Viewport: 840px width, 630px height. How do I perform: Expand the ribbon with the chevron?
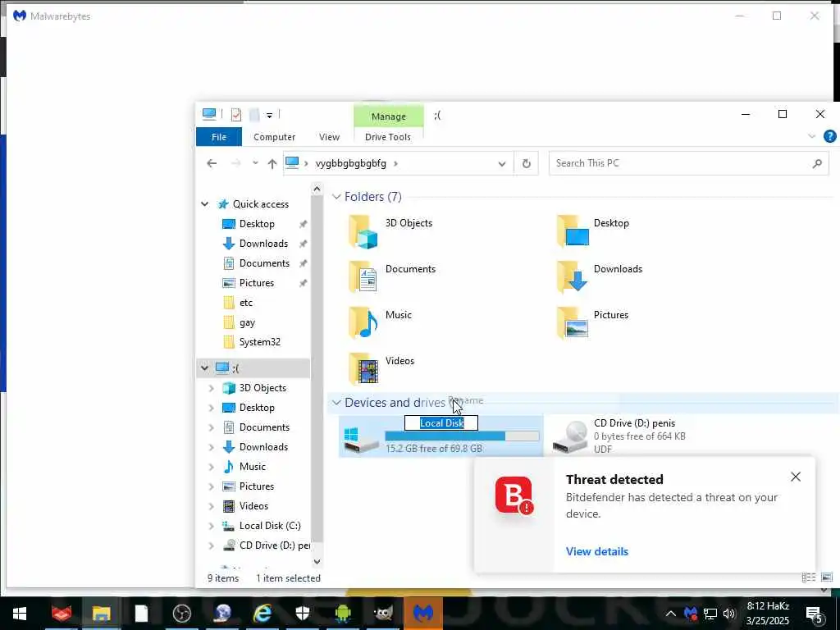[x=811, y=137]
